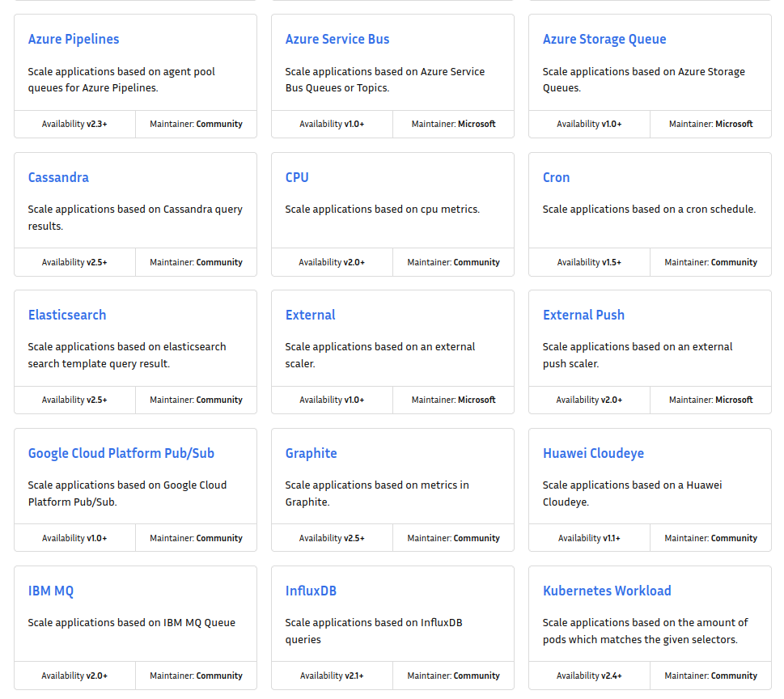Click Availability v2.3+ on Azure Pipelines card
Screen dimensions: 784x699
click(74, 124)
